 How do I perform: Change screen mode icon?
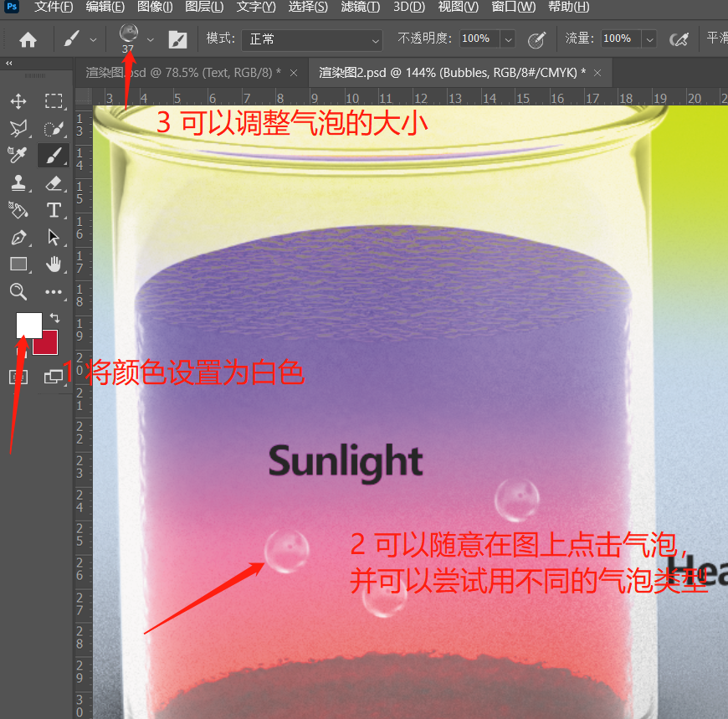[x=54, y=377]
